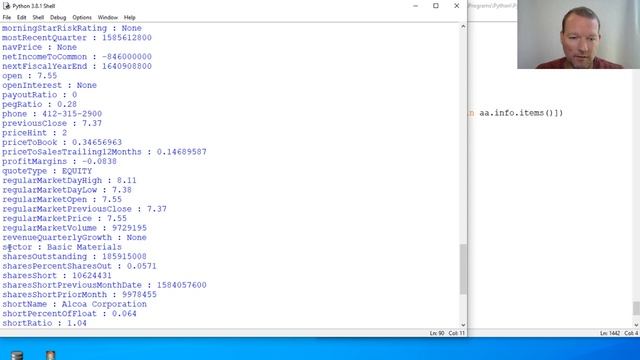Click the shell scrollbar down arrow
The width and height of the screenshot is (640, 360).
tap(463, 325)
